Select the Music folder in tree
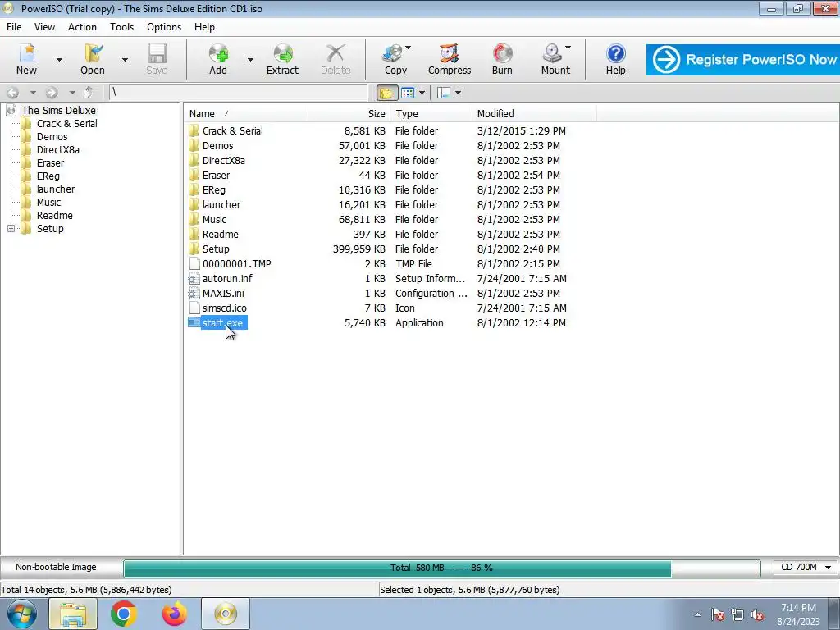Viewport: 840px width, 630px height. point(48,202)
